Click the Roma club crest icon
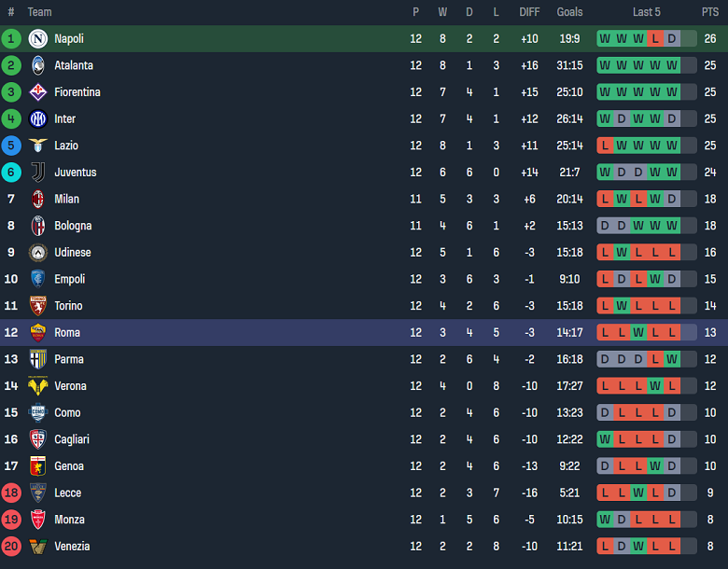The image size is (728, 569). coord(38,333)
